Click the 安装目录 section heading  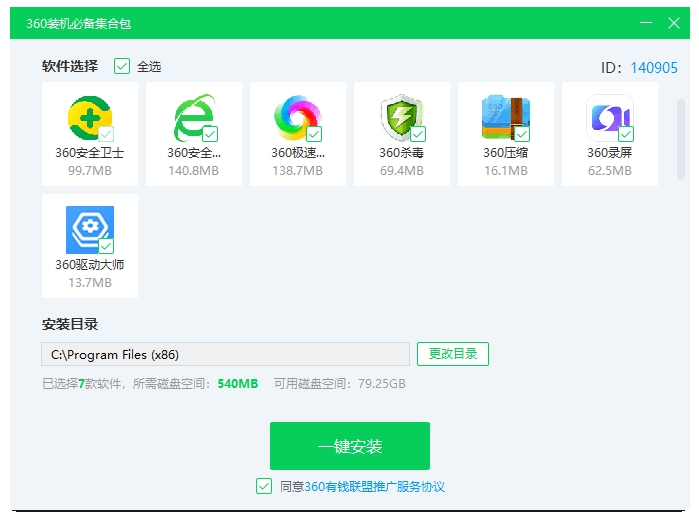coord(70,324)
